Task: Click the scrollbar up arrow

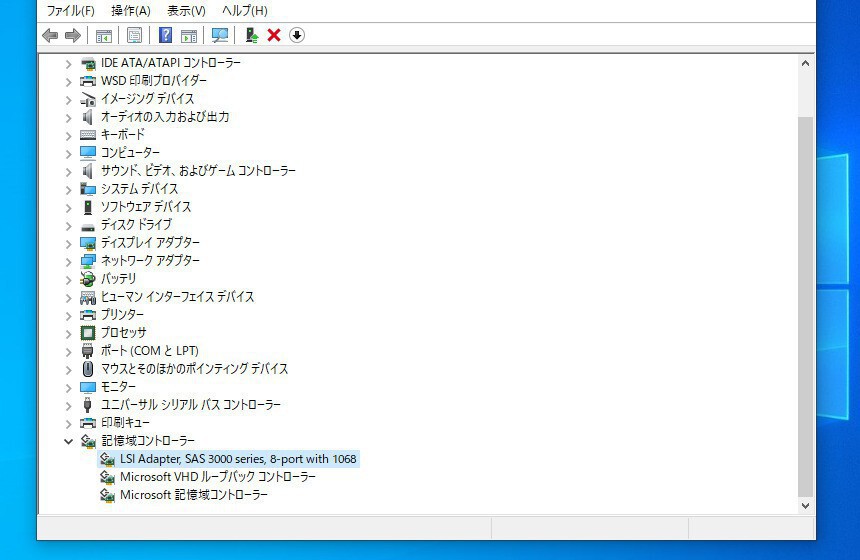Action: [805, 63]
